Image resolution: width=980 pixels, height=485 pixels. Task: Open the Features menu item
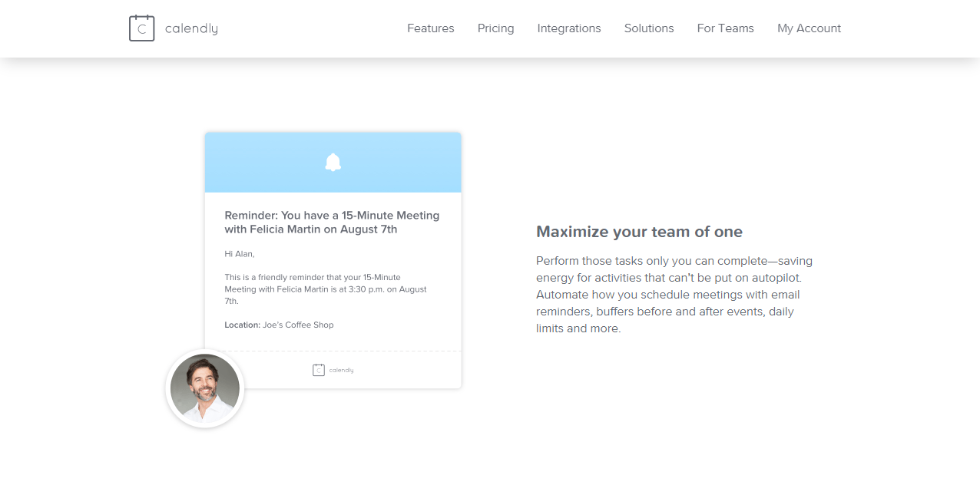[x=431, y=28]
